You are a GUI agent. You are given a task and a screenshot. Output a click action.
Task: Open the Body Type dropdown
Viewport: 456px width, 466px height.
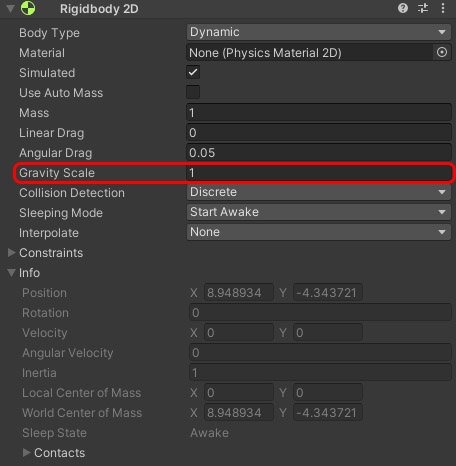[319, 32]
